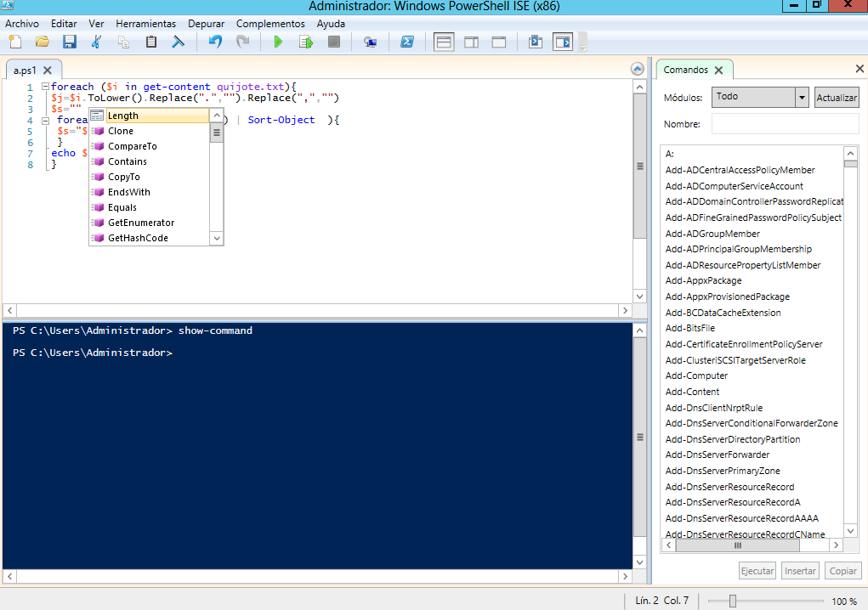This screenshot has width=868, height=610.
Task: Click the Actualizar button
Action: 837,98
